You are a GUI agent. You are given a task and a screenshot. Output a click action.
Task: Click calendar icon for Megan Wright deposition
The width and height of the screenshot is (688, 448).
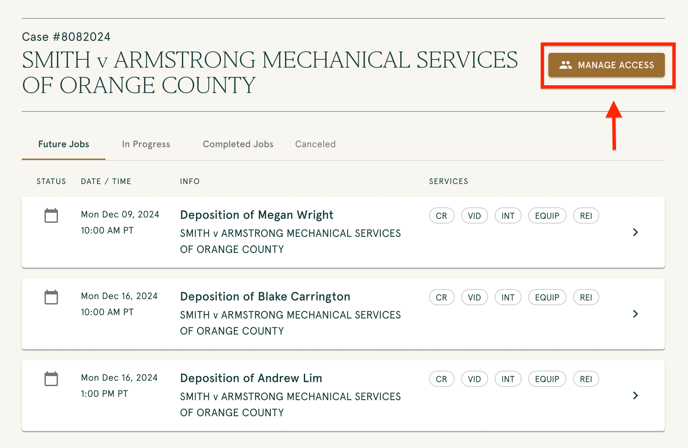pos(51,216)
